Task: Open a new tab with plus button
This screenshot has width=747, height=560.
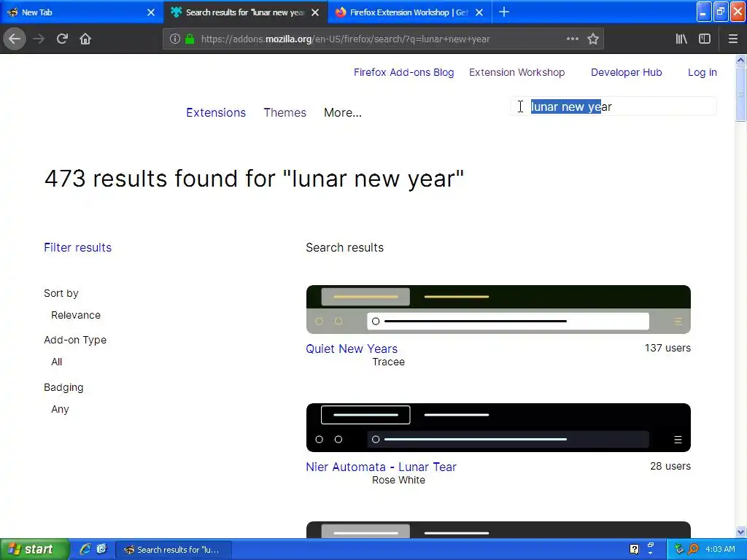Action: (503, 12)
